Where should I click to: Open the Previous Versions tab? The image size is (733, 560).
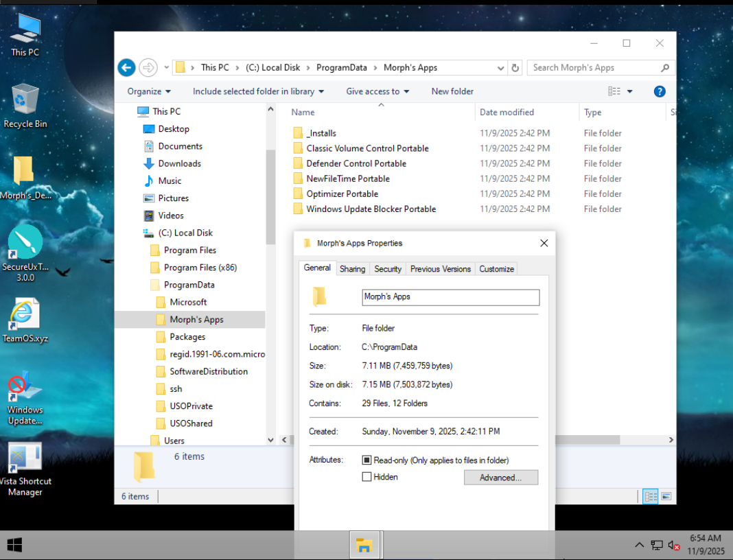441,269
